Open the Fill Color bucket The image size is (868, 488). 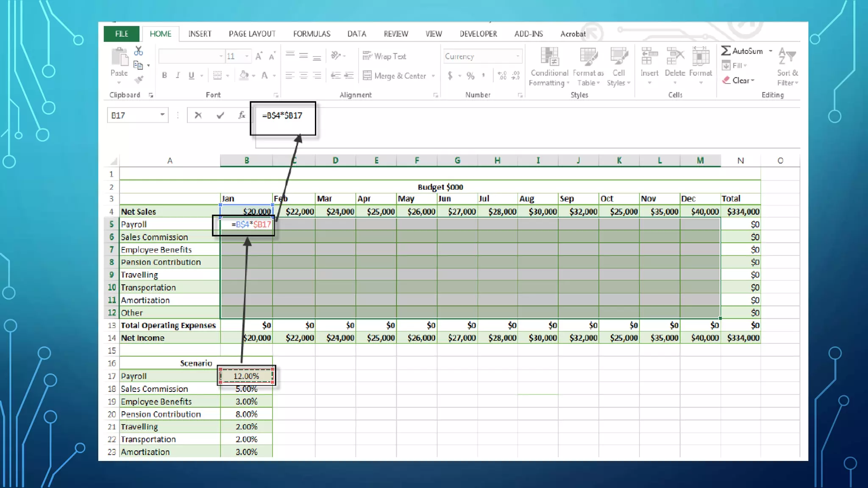(x=244, y=75)
